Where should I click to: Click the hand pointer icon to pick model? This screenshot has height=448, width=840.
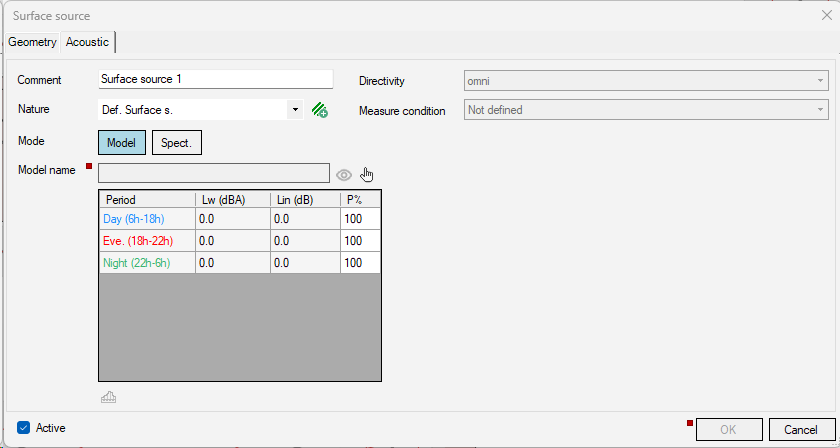pyautogui.click(x=367, y=174)
